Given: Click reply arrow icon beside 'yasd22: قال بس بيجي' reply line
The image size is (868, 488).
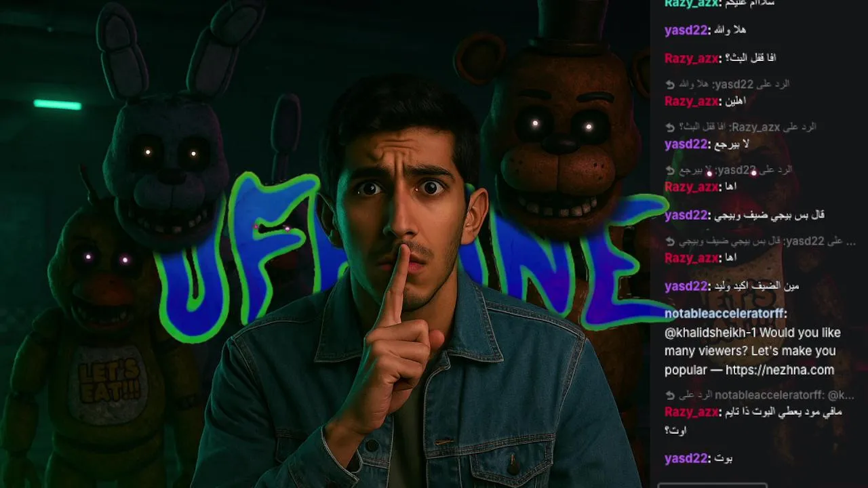Looking at the screenshot, I should (670, 241).
